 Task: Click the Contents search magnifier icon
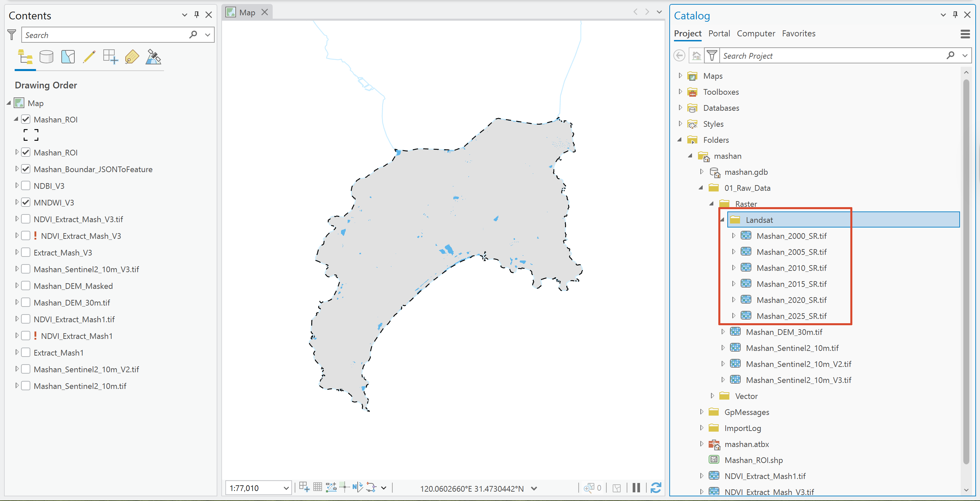coord(193,35)
